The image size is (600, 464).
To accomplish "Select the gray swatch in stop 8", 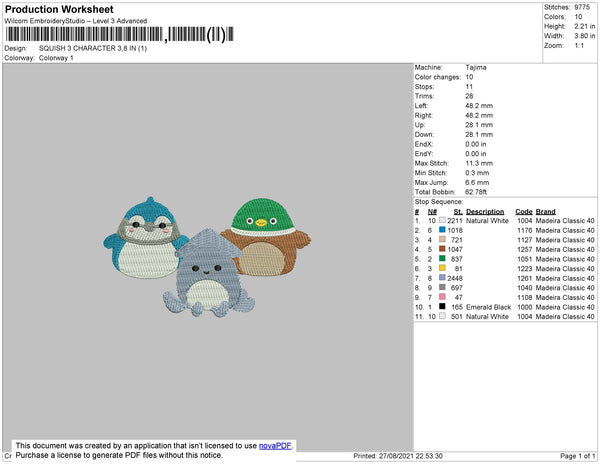I will click(442, 287).
